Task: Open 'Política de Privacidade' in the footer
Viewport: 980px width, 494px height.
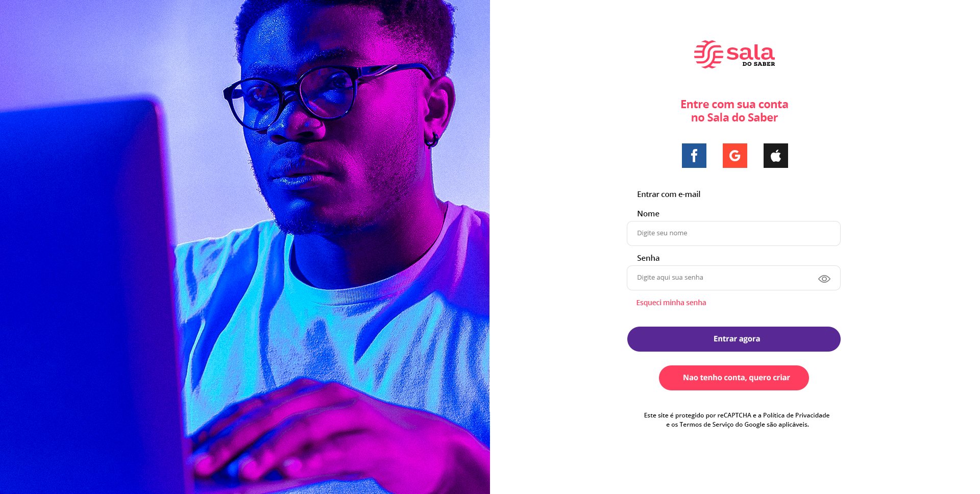Action: point(796,415)
